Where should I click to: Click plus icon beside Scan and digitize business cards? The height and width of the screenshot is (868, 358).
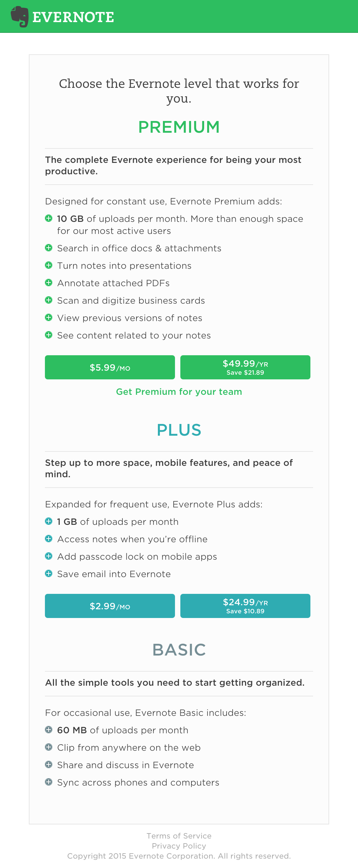click(49, 300)
